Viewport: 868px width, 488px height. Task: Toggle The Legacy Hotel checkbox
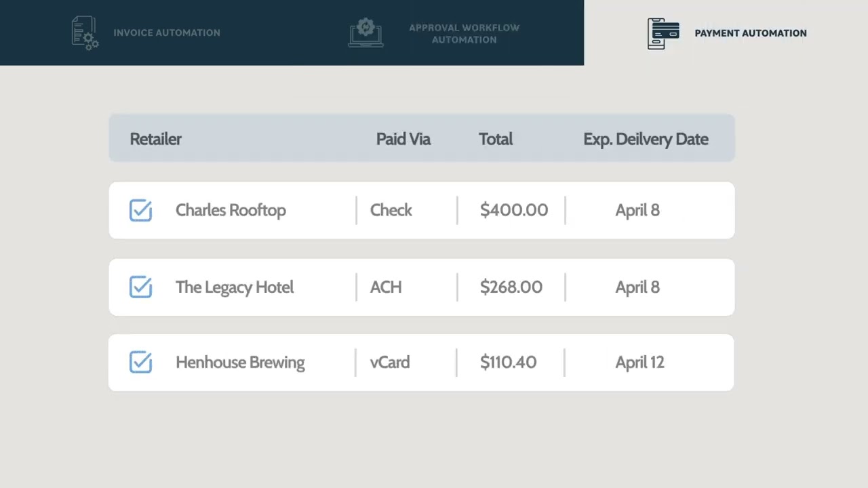(x=140, y=287)
